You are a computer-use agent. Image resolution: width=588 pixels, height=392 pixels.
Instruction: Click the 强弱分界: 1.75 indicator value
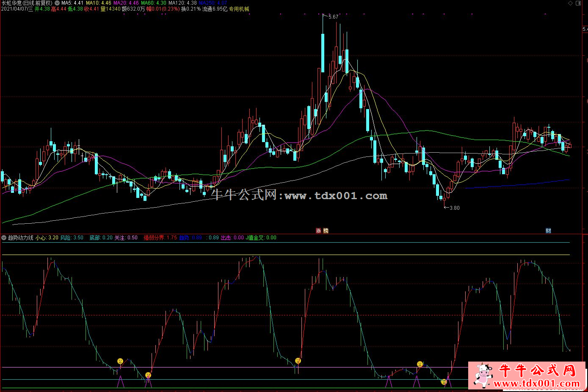click(x=160, y=238)
